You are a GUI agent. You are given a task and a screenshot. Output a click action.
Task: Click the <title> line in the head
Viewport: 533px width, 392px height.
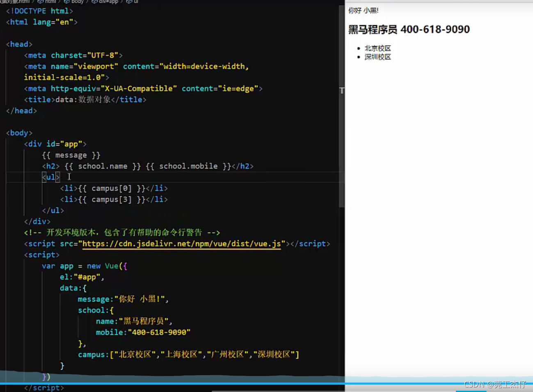(85, 100)
